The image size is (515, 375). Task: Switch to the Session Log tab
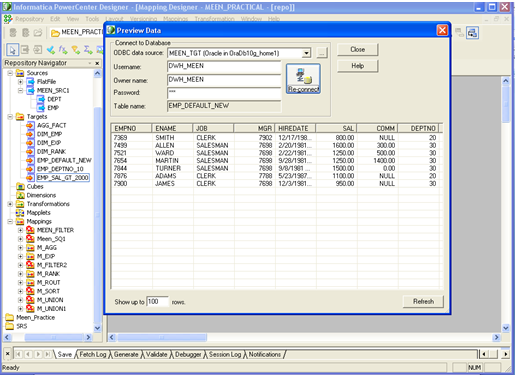click(225, 354)
